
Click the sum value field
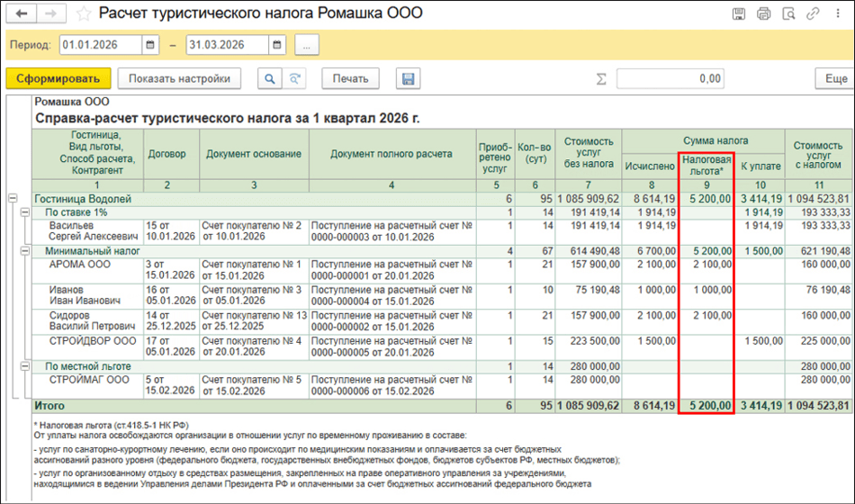(x=670, y=78)
